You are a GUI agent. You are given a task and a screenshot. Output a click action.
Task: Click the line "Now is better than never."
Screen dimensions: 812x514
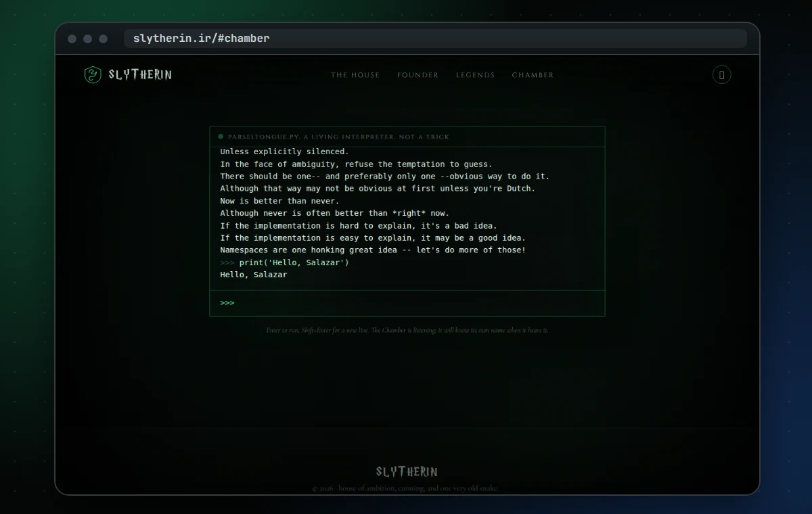(x=279, y=201)
